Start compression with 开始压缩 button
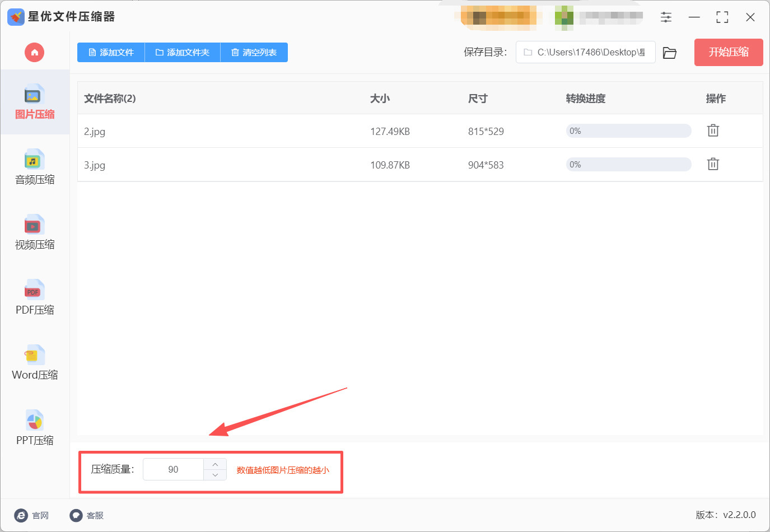The width and height of the screenshot is (770, 532). 729,52
